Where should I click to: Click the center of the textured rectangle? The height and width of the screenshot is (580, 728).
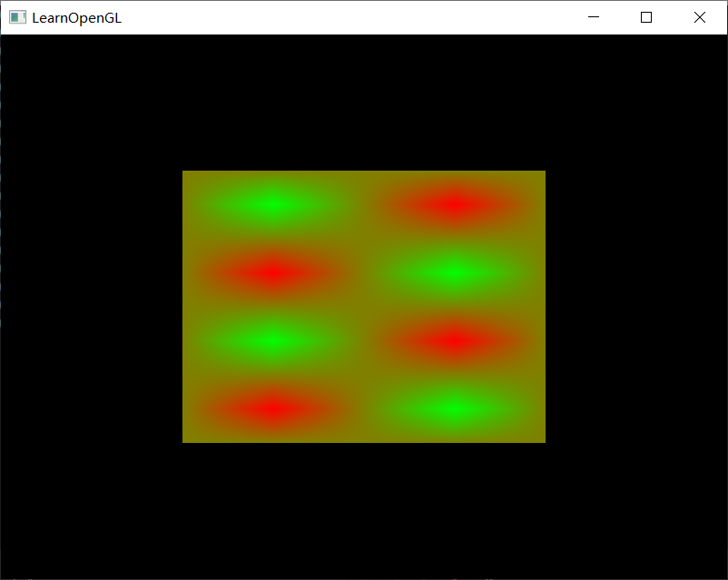[x=364, y=306]
